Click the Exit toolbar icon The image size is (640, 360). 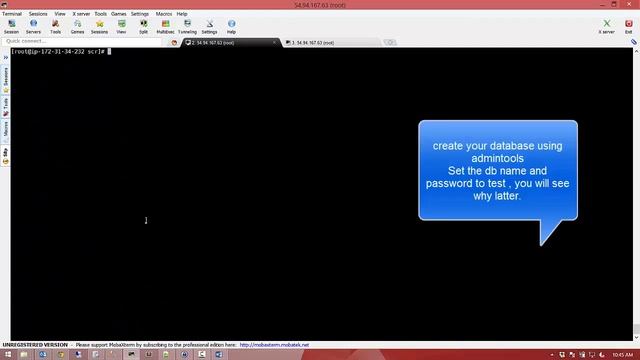(x=629, y=27)
